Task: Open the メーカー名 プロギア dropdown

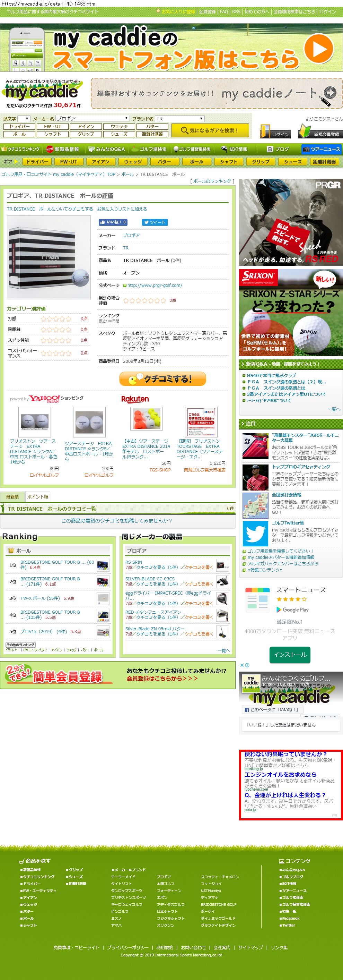Action: pos(92,119)
